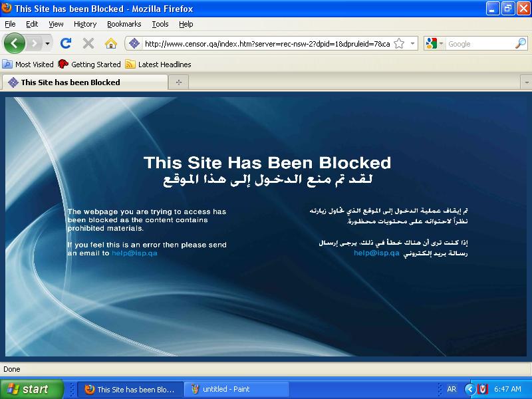Open the URL bar history dropdown
This screenshot has height=399, width=532.
point(413,44)
